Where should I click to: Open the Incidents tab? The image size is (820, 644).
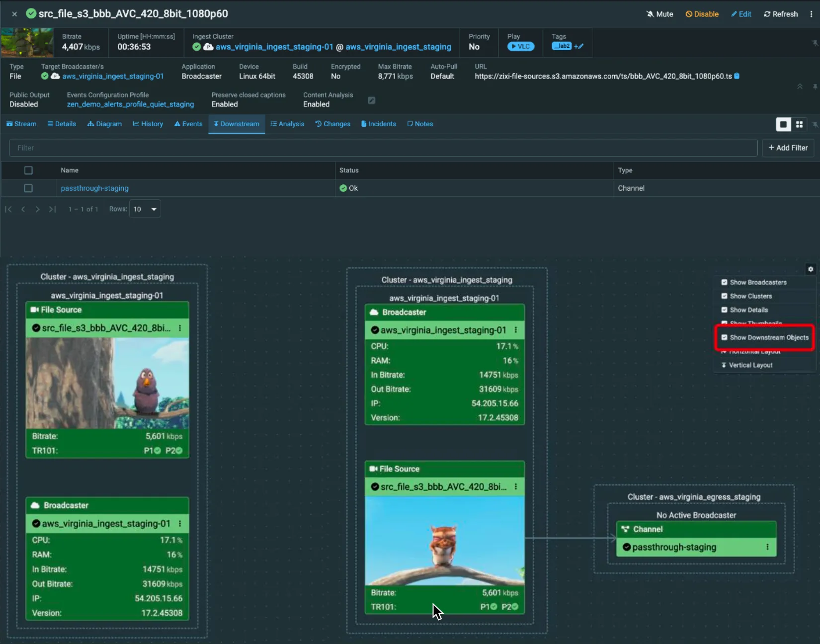click(379, 124)
